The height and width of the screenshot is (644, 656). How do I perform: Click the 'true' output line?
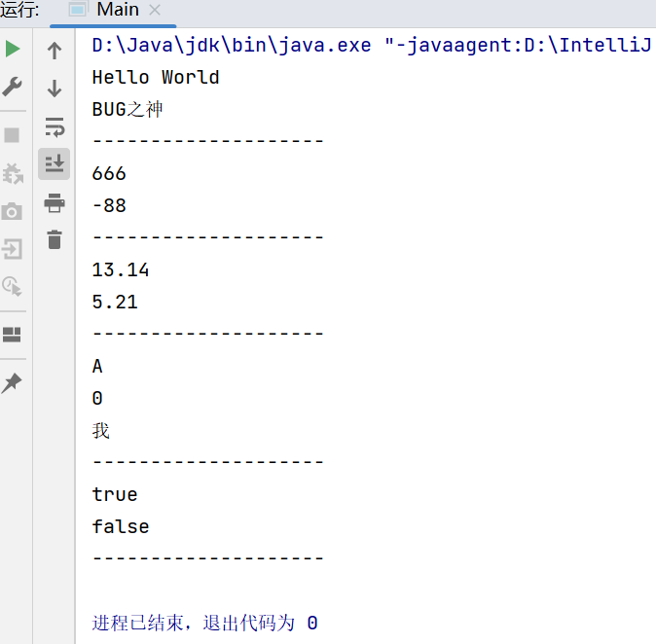[x=115, y=495]
